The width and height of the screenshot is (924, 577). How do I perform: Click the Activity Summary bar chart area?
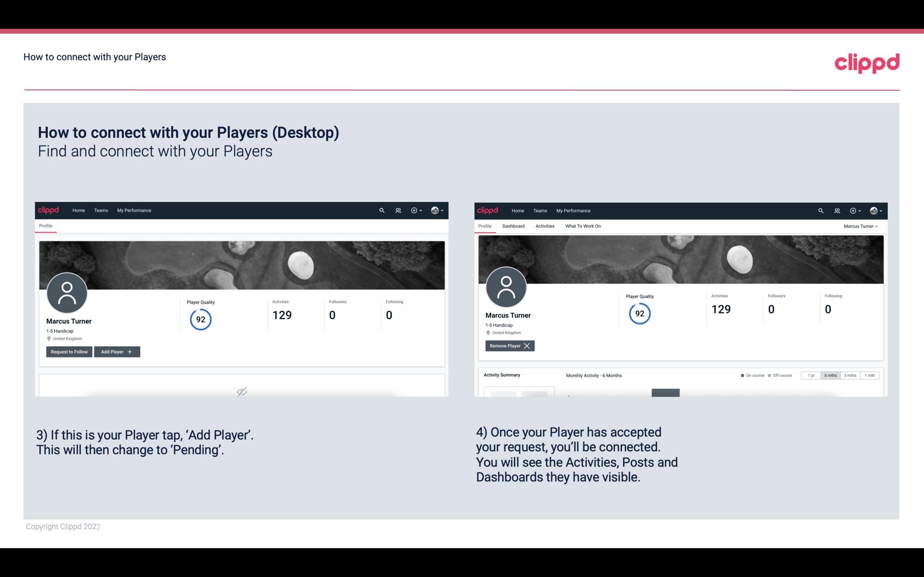(x=666, y=392)
